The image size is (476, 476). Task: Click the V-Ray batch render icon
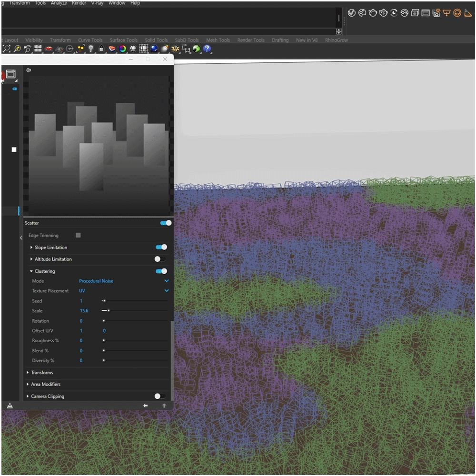[415, 13]
